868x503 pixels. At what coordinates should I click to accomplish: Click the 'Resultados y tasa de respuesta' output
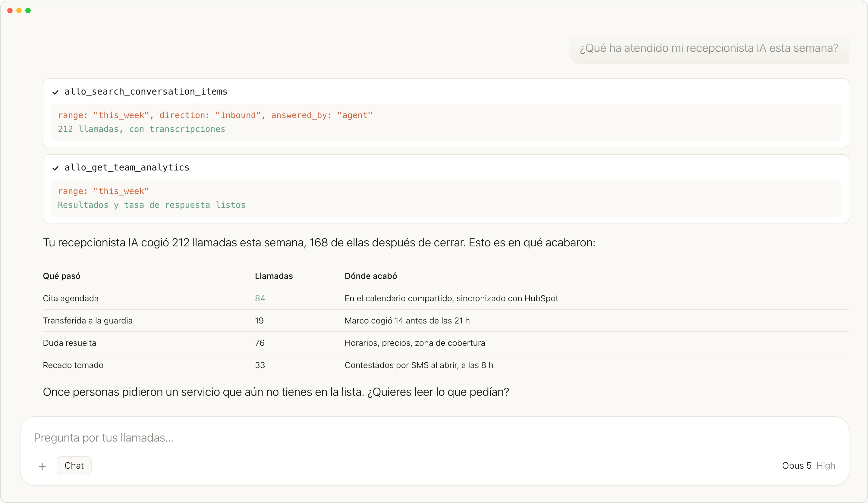[x=152, y=205]
